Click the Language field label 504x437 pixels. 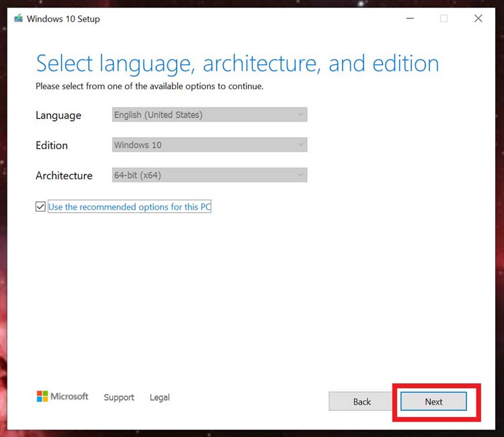click(58, 115)
